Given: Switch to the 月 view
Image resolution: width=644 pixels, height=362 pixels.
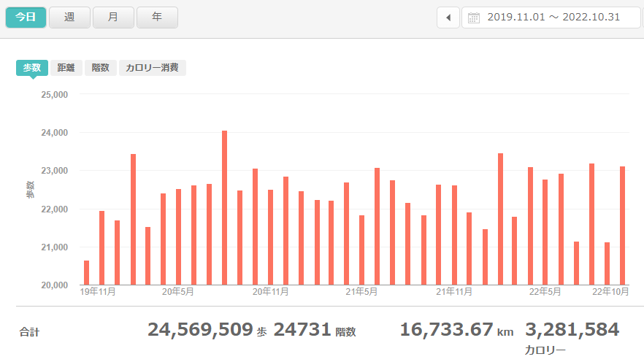Looking at the screenshot, I should [113, 18].
